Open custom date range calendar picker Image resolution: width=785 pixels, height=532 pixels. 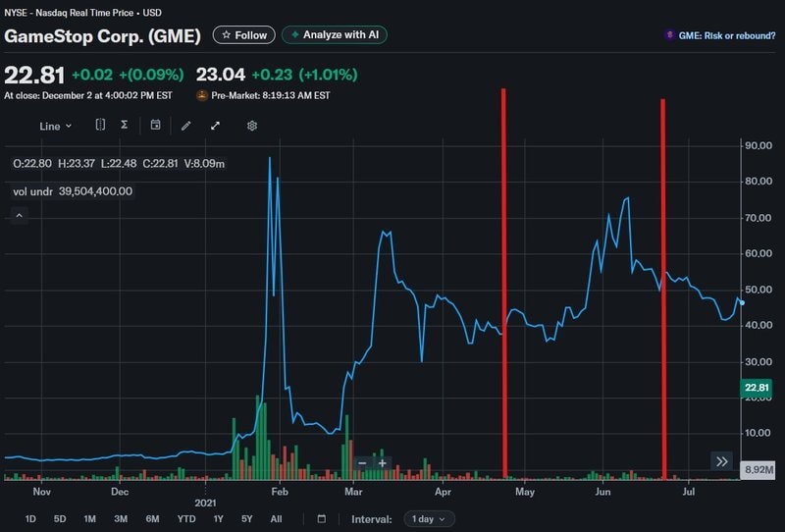(x=321, y=518)
